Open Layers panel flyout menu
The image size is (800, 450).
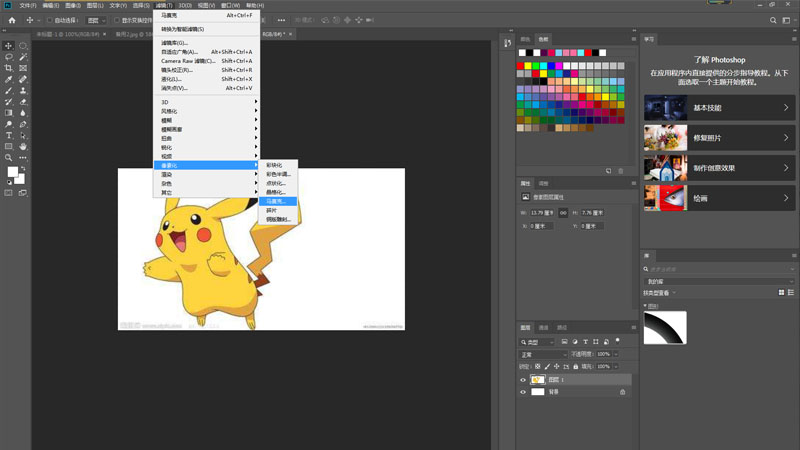pyautogui.click(x=634, y=328)
